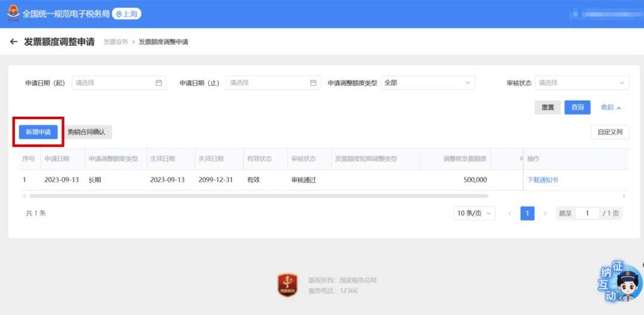Select page 1 in pagination
Viewport: 644px width, 315px height.
coord(527,213)
